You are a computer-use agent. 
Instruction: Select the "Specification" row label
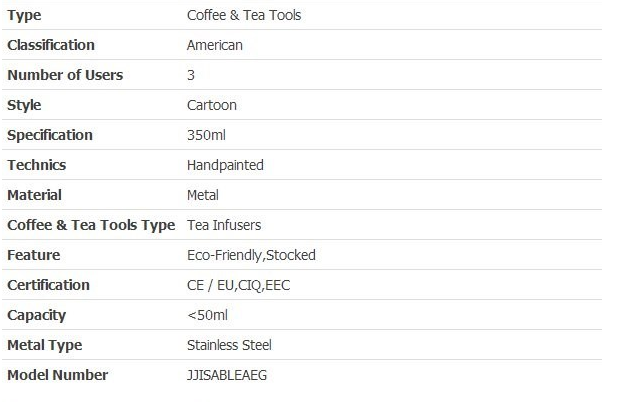click(x=50, y=135)
